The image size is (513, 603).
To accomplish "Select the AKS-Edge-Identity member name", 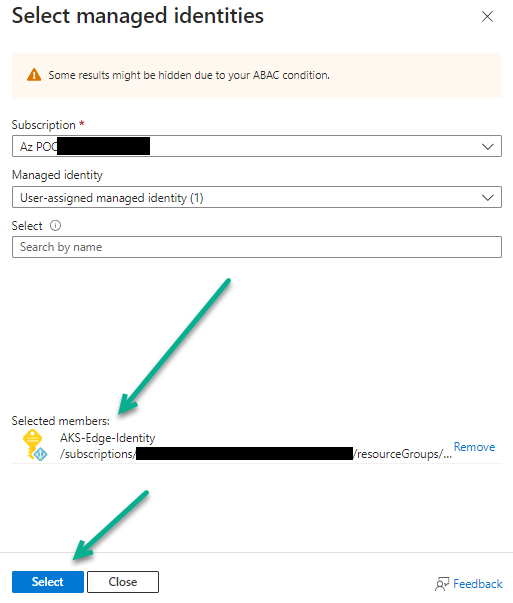I will [x=107, y=438].
